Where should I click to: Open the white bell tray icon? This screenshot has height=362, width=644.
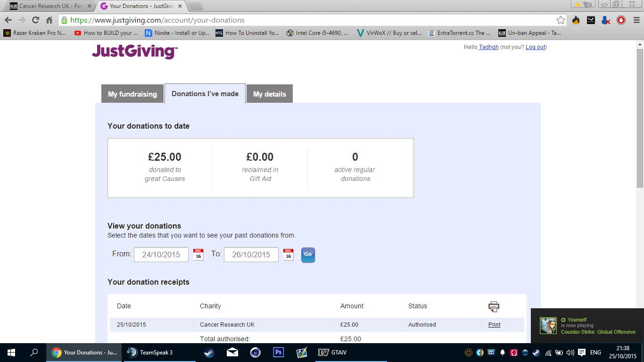click(x=503, y=353)
